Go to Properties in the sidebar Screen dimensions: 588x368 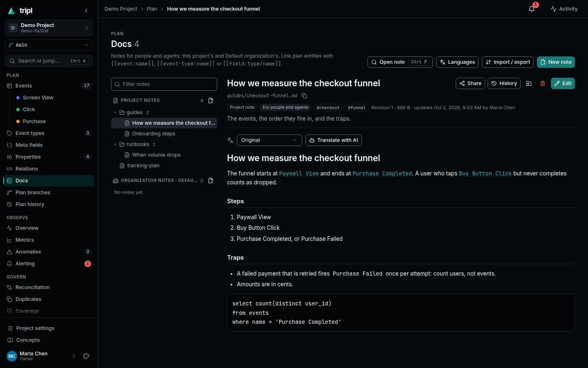tap(49, 157)
